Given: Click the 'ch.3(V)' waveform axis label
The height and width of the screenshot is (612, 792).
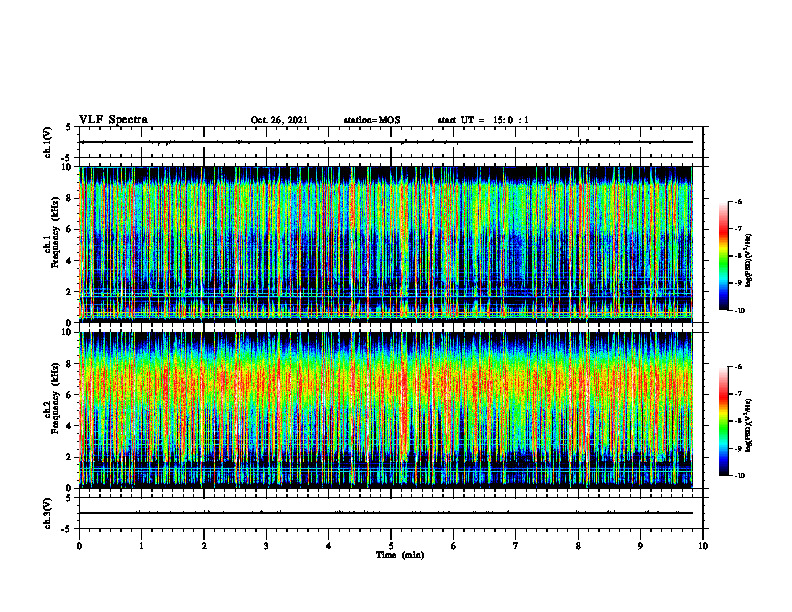Looking at the screenshot, I should click(x=47, y=513).
